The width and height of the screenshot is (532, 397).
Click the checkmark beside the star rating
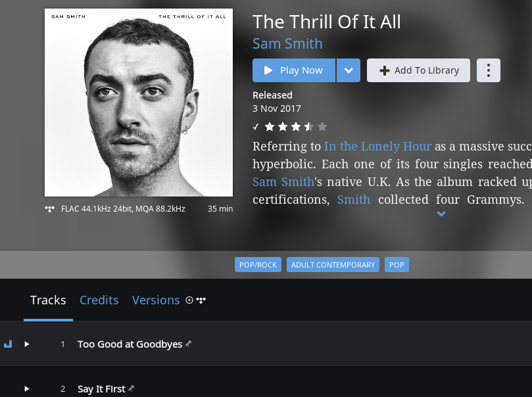[x=256, y=127]
